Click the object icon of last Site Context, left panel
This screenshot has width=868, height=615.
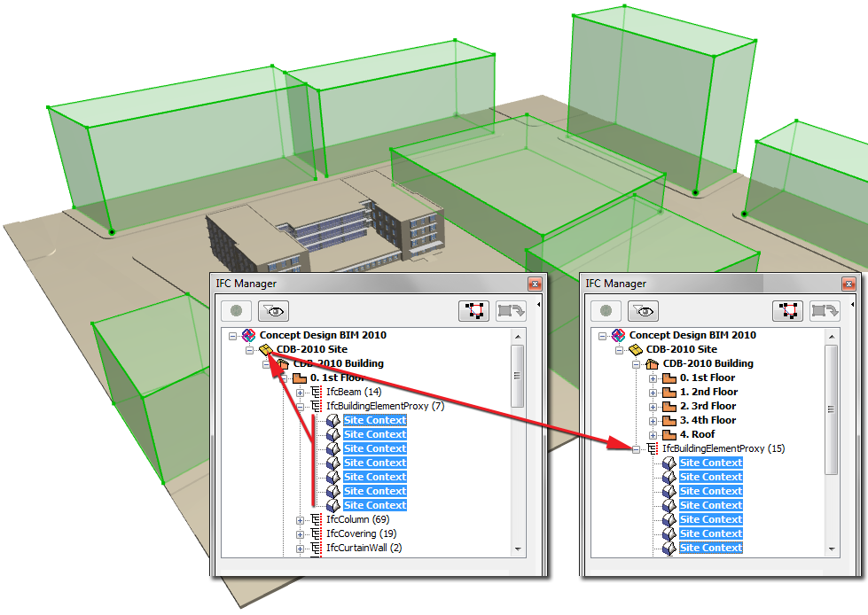click(x=333, y=505)
